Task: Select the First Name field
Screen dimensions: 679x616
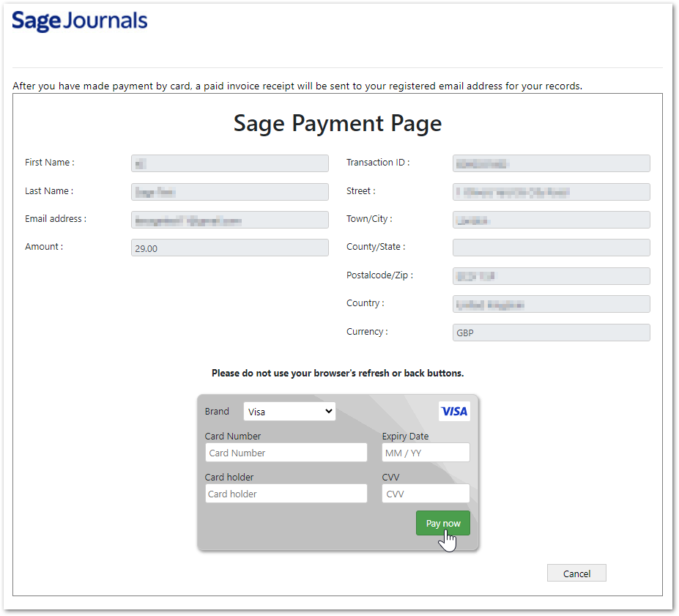Action: (x=230, y=163)
